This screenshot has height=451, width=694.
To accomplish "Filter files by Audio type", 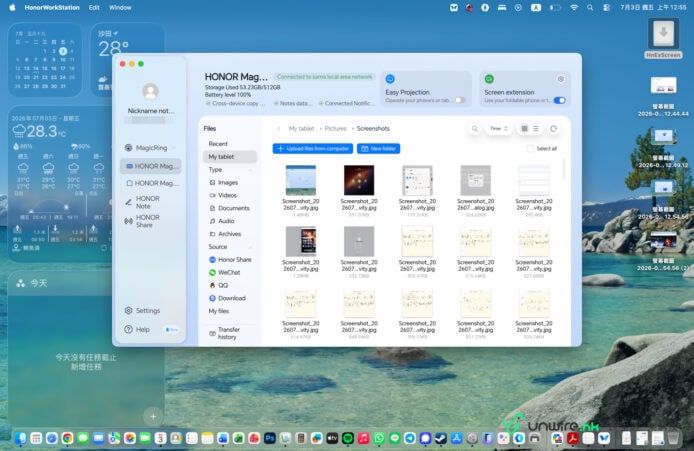I will coord(222,221).
